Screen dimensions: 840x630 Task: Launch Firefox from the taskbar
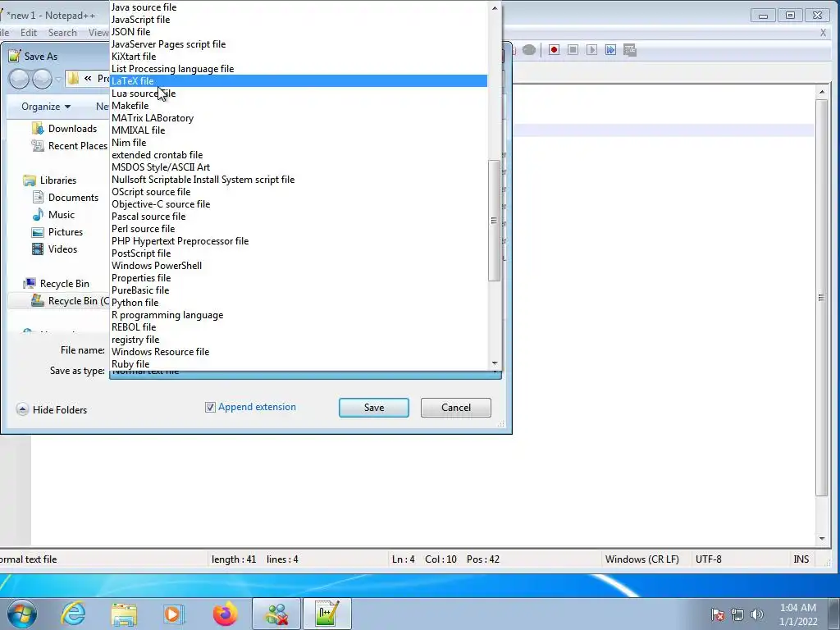click(x=225, y=614)
